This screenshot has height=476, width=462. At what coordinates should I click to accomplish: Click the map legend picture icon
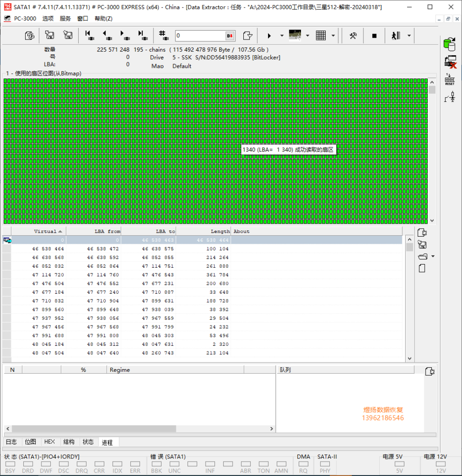(x=295, y=35)
